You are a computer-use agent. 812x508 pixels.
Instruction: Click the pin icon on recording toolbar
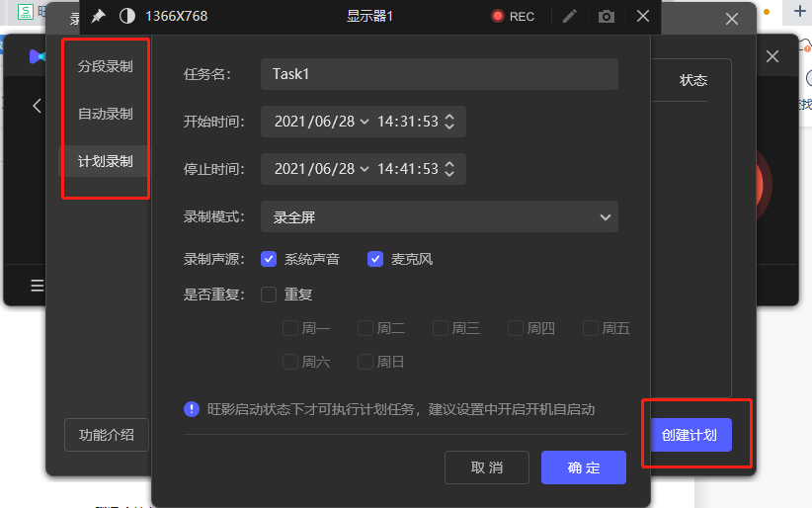click(x=98, y=16)
